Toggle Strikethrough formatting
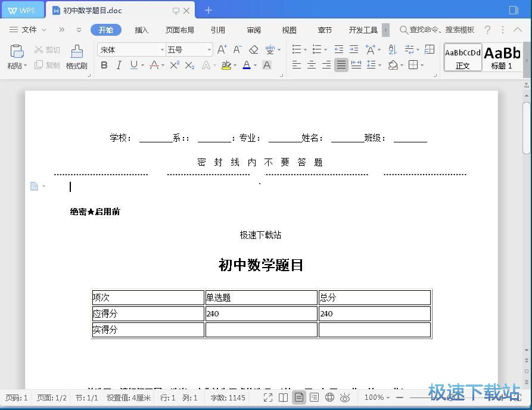This screenshot has width=532, height=410. pos(154,65)
